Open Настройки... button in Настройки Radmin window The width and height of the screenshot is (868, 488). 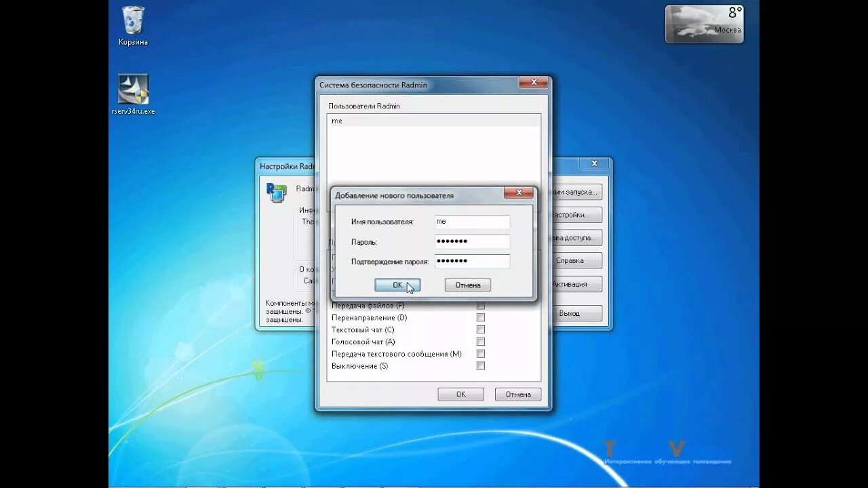(x=577, y=215)
